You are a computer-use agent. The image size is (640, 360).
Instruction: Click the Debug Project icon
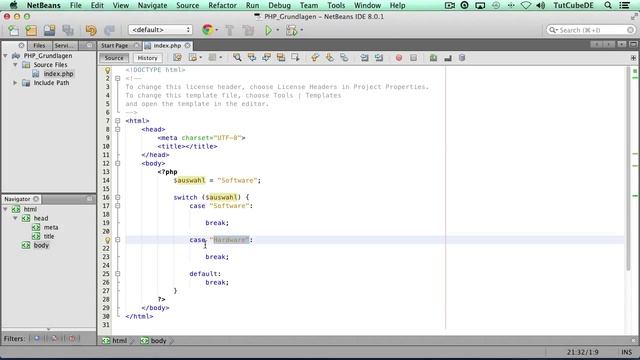pyautogui.click(x=291, y=30)
